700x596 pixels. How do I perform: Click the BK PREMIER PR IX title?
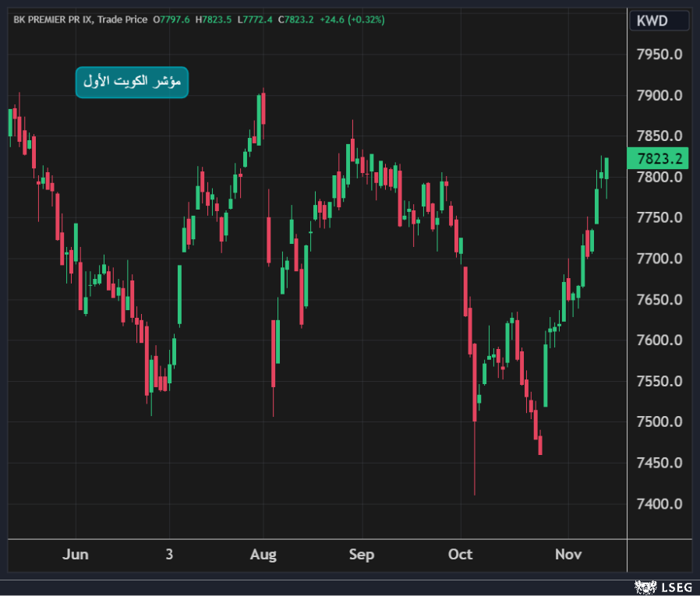(x=54, y=19)
